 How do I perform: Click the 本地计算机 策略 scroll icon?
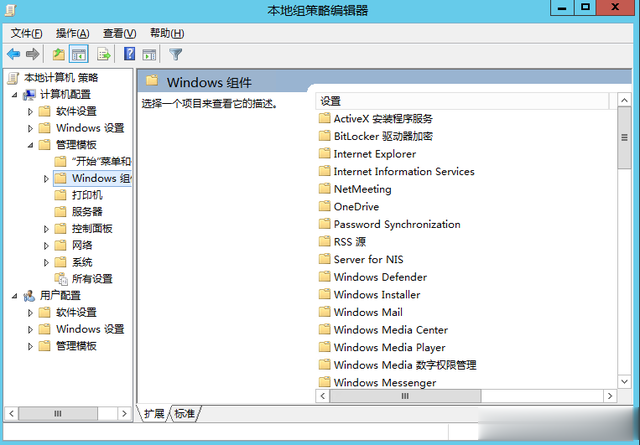point(13,78)
